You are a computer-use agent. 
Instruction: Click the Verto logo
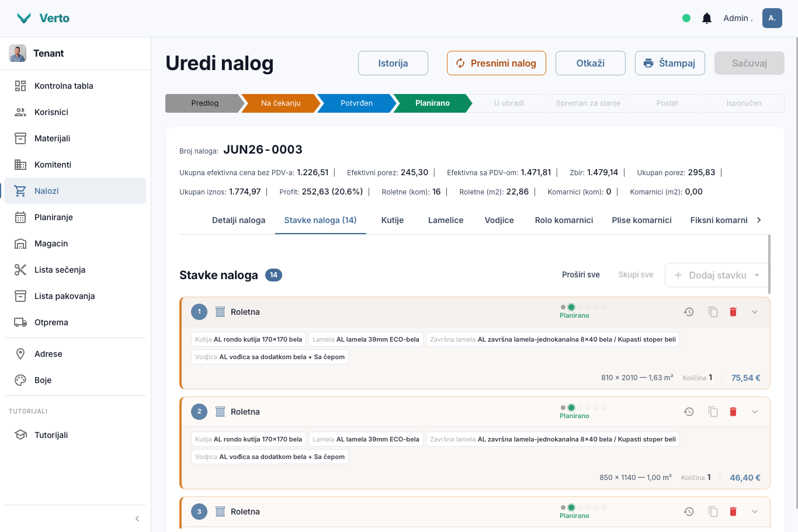coord(43,18)
